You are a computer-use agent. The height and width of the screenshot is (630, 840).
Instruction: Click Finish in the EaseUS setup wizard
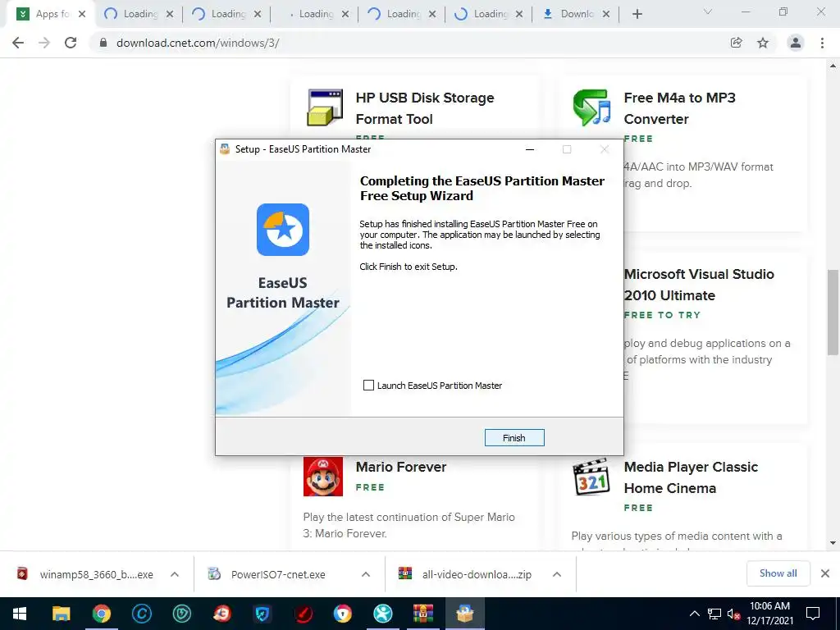click(x=514, y=438)
